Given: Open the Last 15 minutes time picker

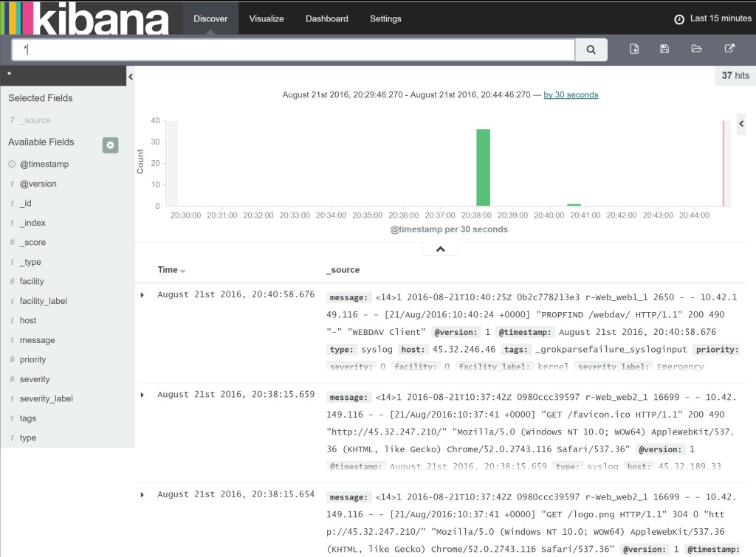Looking at the screenshot, I should pyautogui.click(x=712, y=18).
